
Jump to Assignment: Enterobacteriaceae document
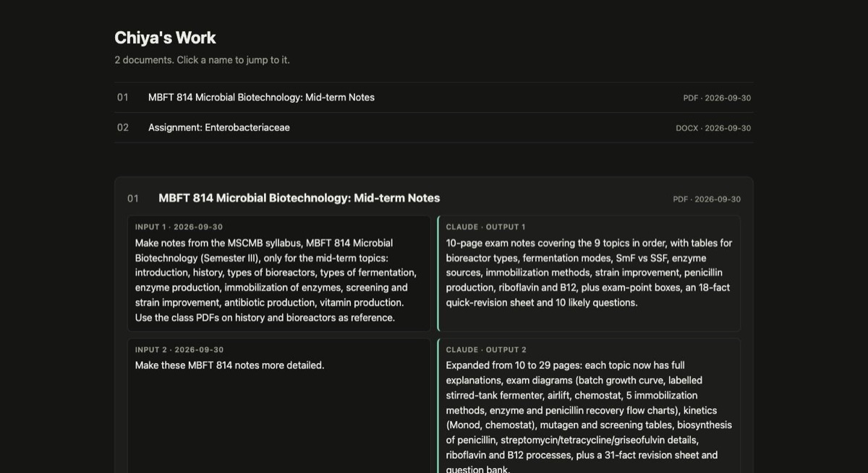tap(219, 128)
